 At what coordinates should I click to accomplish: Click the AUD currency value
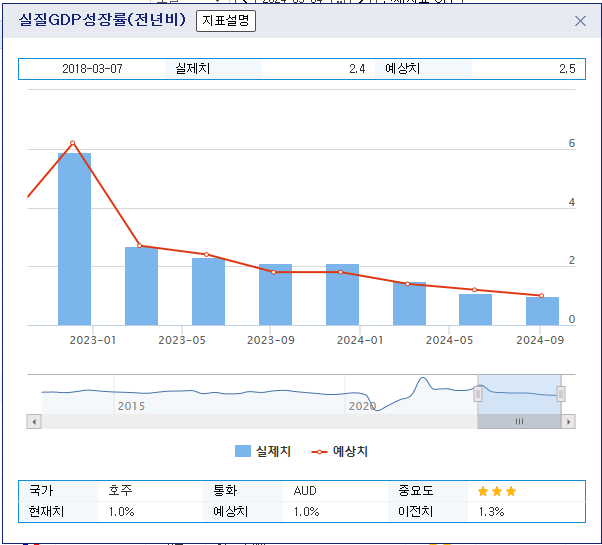coord(305,491)
